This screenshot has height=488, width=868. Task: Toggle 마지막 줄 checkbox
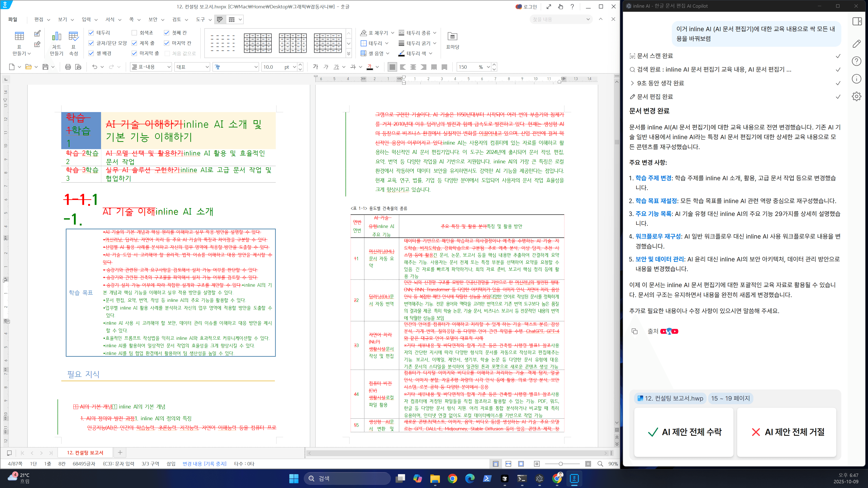[x=134, y=53]
